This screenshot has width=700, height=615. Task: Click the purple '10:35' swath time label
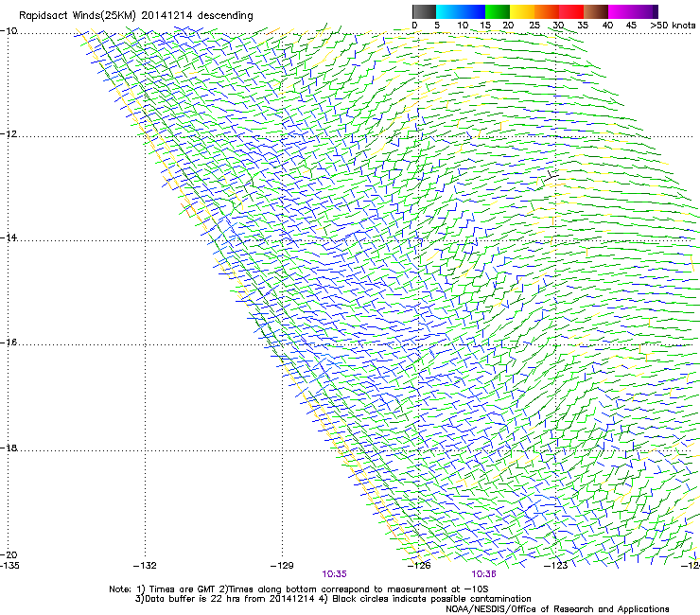(x=334, y=574)
